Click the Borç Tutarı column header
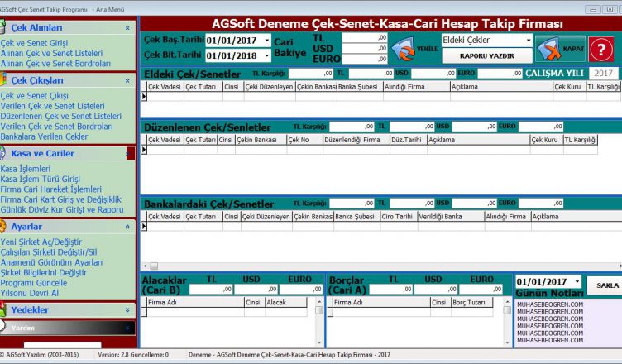The image size is (622, 364). (472, 303)
